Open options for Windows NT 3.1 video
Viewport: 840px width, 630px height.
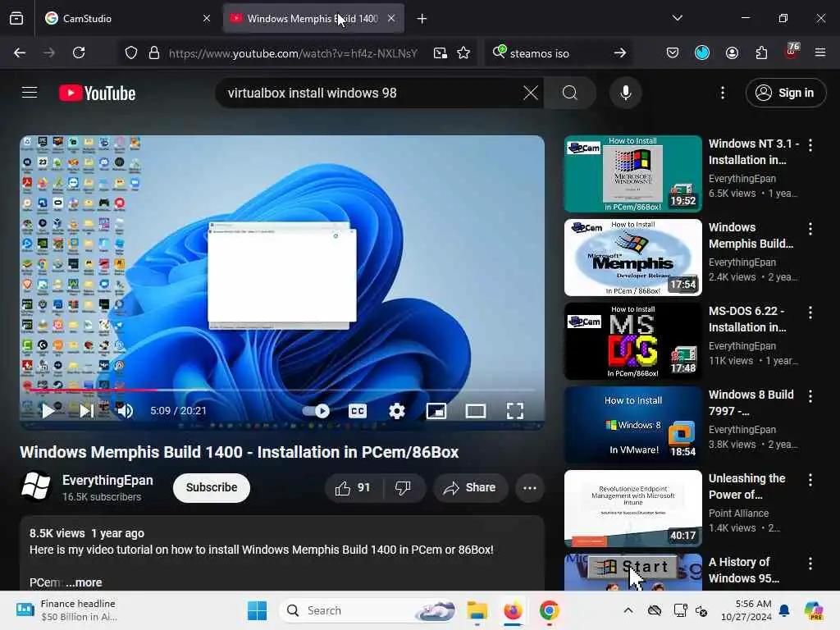(810, 145)
